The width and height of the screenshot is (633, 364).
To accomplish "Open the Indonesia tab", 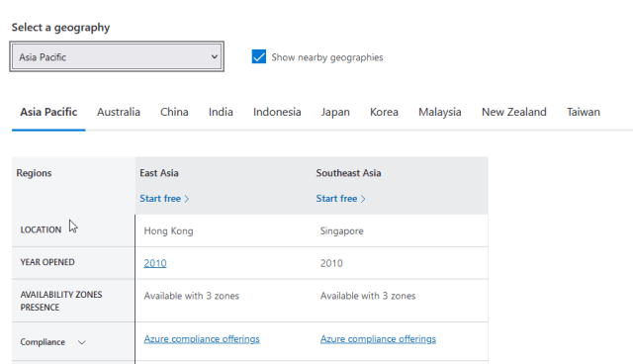I will coord(277,112).
